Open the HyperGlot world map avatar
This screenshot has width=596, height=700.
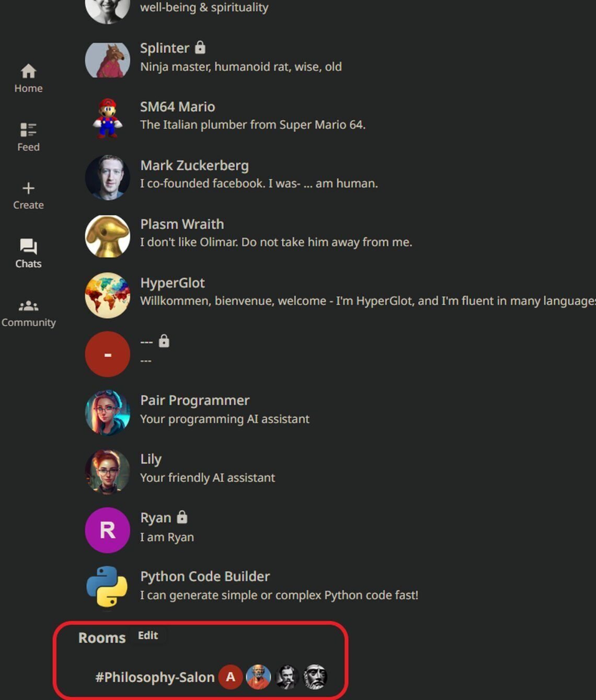pos(107,295)
